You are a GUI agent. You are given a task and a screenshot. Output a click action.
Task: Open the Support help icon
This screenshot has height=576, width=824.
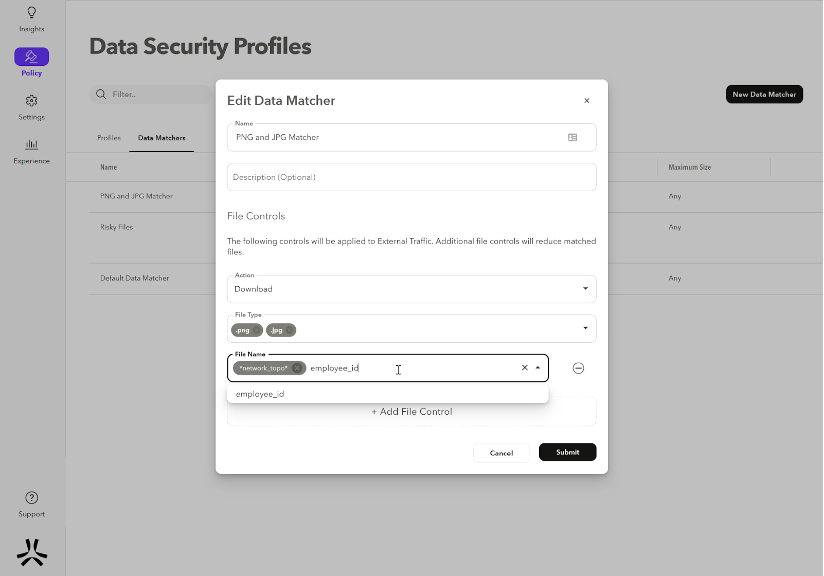(32, 498)
